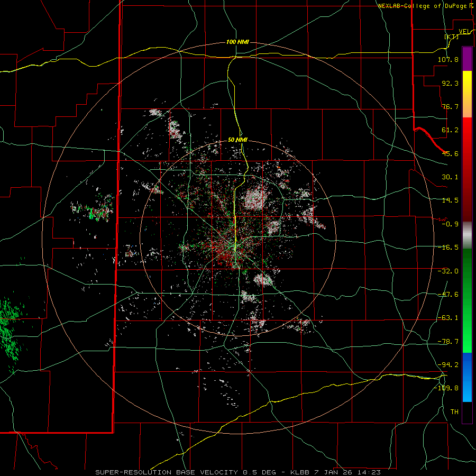476x476 pixels.
Task: Click the 92.3 value on velocity scale
Action: (x=450, y=83)
